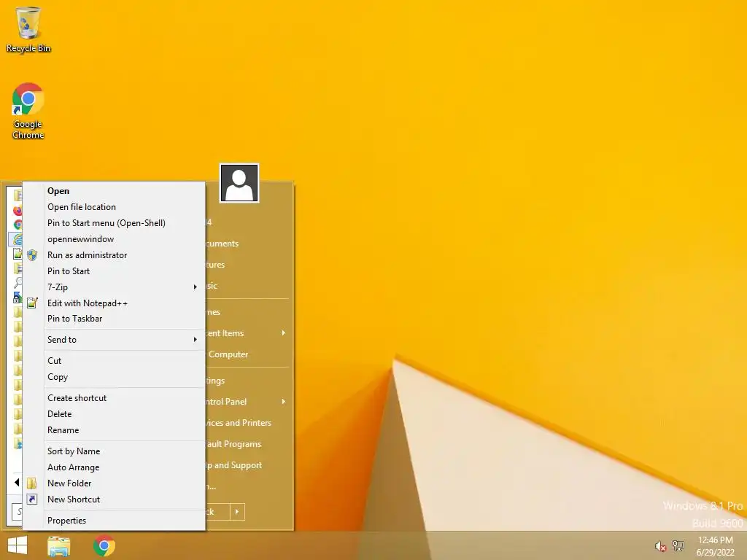The width and height of the screenshot is (747, 560).
Task: Open the Recycle Bin desktop icon
Action: click(28, 29)
